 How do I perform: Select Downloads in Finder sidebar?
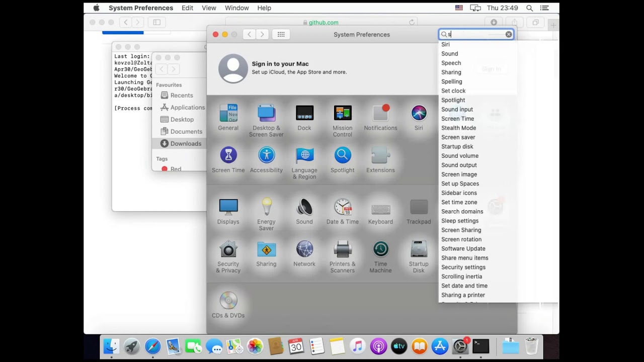click(181, 144)
